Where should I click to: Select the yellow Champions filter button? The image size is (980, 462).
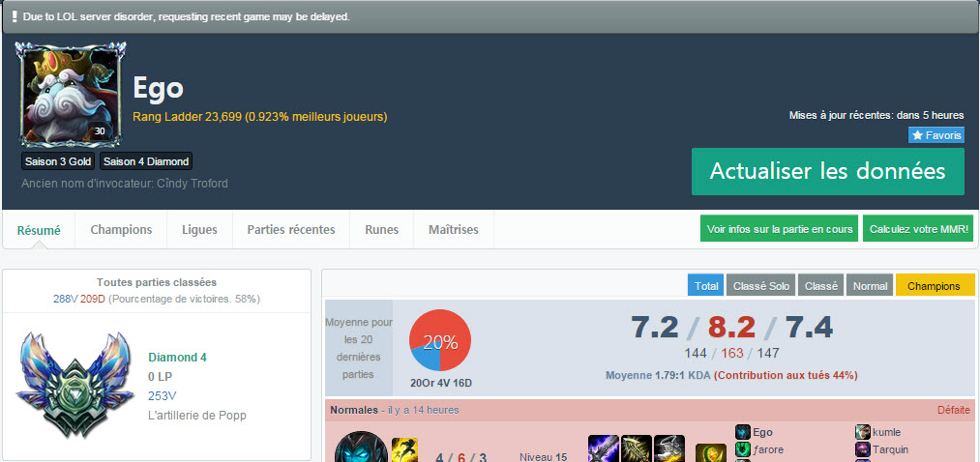pos(935,286)
